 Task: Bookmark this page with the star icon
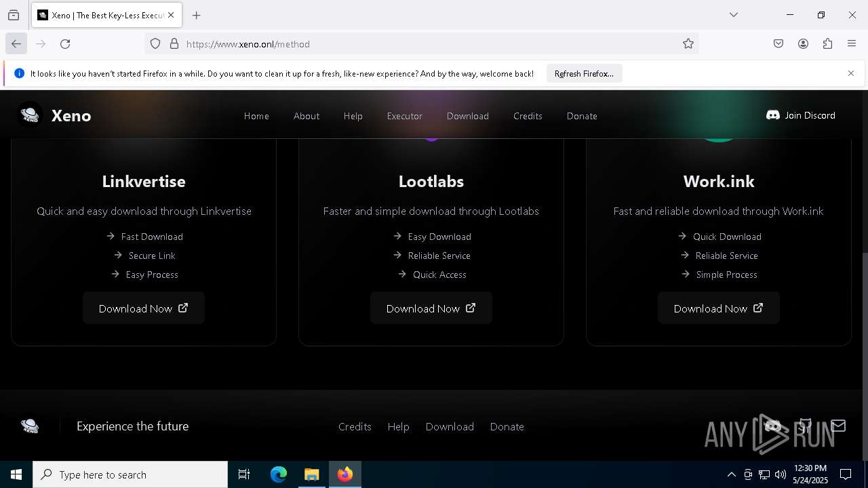(688, 44)
